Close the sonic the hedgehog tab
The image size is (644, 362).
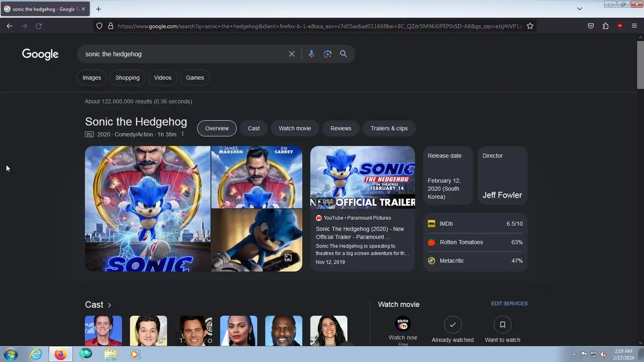83,9
